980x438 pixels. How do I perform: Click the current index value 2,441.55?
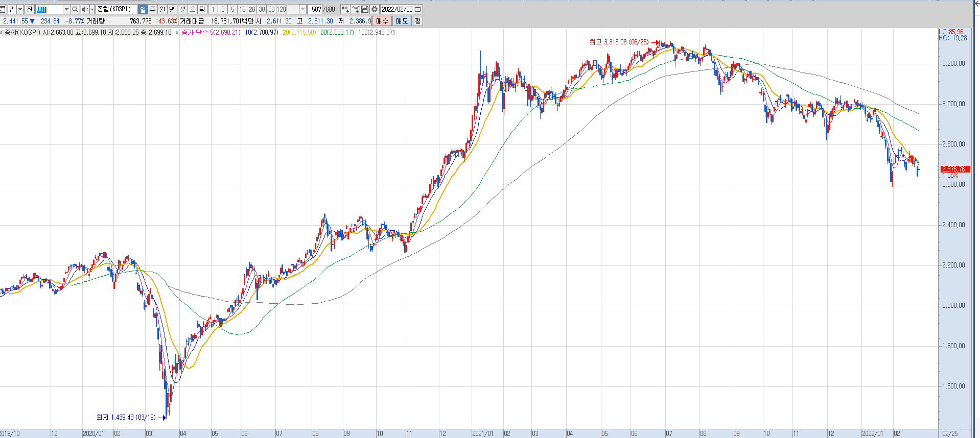pos(15,21)
